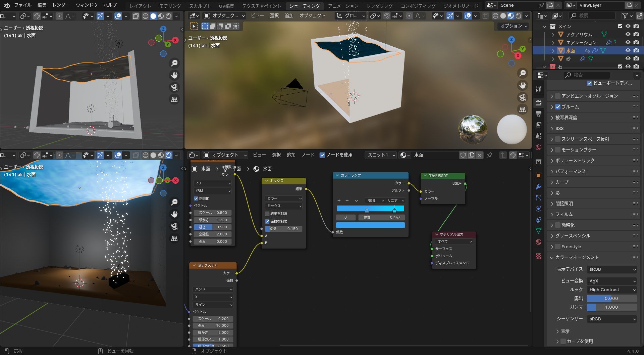Image resolution: width=644 pixels, height=355 pixels.
Task: Open the Object Data properties tab
Action: [x=538, y=231]
